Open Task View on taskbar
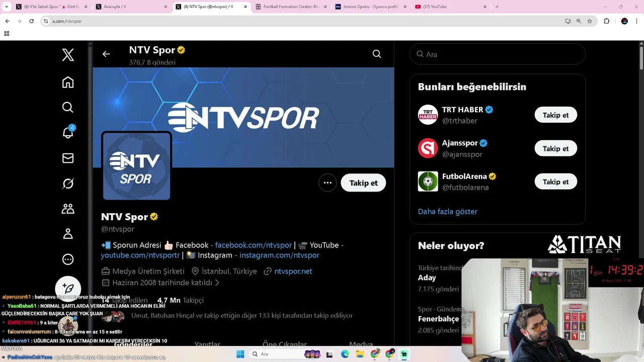The width and height of the screenshot is (644, 362). [329, 354]
